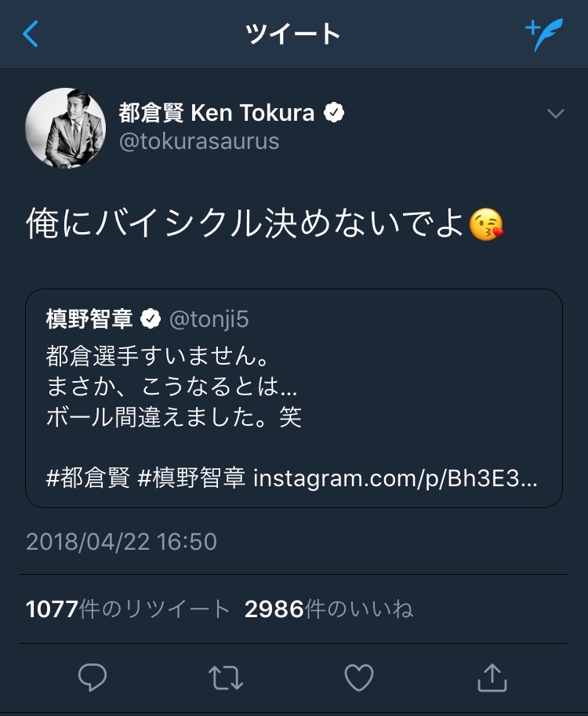Reply to the tweet via speech bubble
This screenshot has height=716, width=588.
click(93, 678)
